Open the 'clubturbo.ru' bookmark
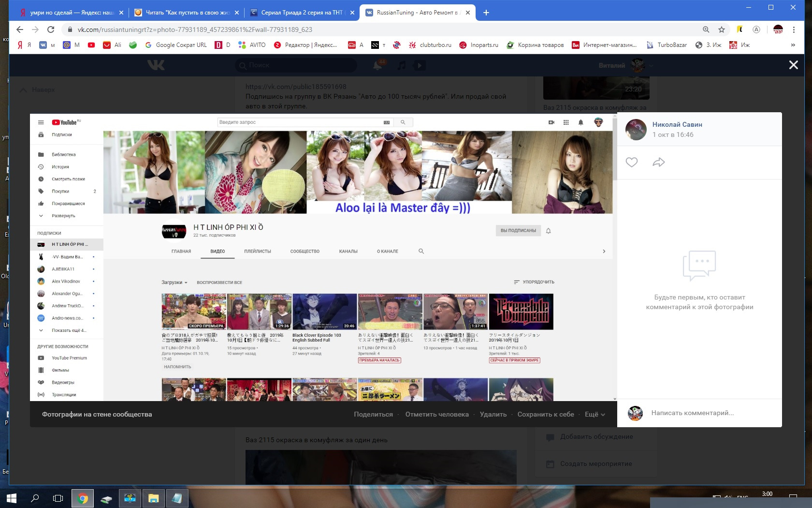Viewport: 812px width, 508px height. (430, 45)
